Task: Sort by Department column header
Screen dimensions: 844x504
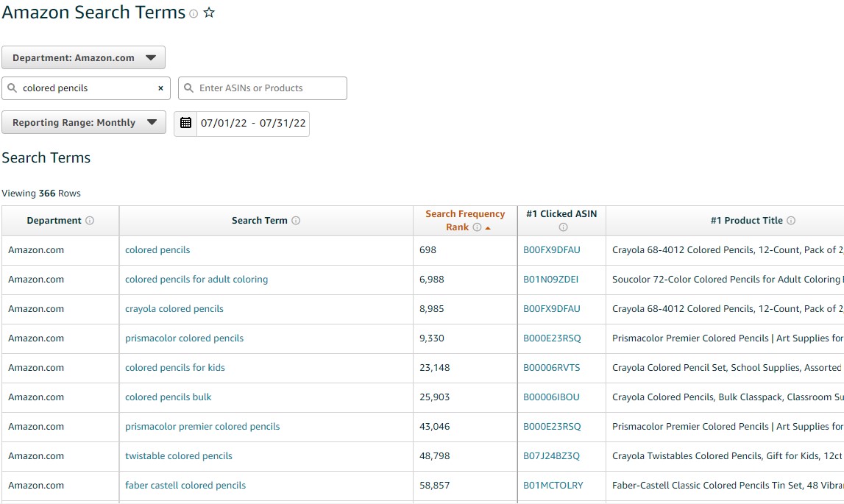Action: click(54, 221)
